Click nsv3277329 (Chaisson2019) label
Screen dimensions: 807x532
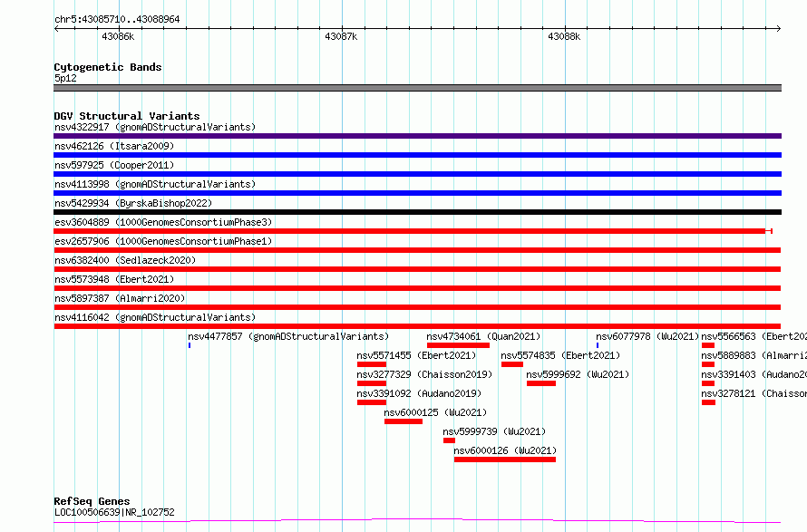click(424, 374)
